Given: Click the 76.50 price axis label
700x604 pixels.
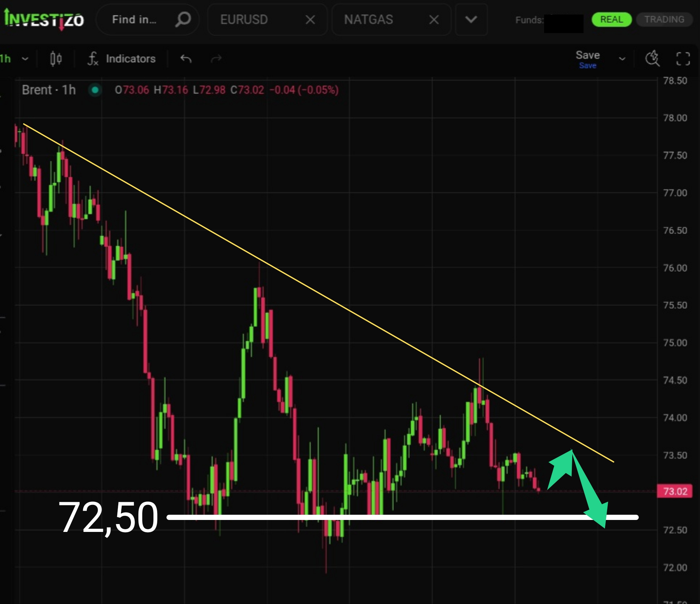Looking at the screenshot, I should click(x=675, y=230).
